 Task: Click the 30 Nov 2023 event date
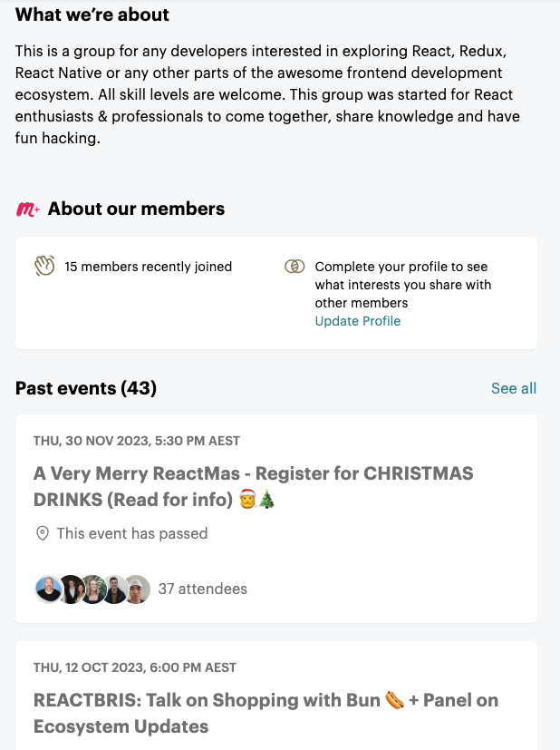coord(136,441)
